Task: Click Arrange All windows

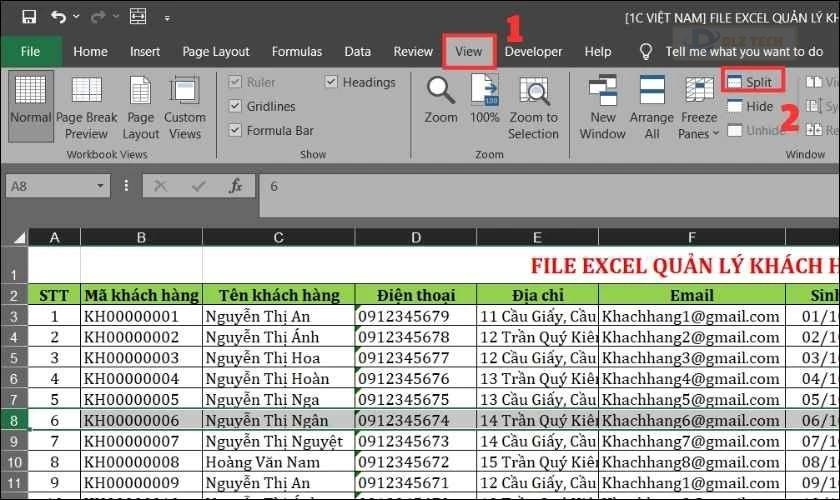Action: 652,107
